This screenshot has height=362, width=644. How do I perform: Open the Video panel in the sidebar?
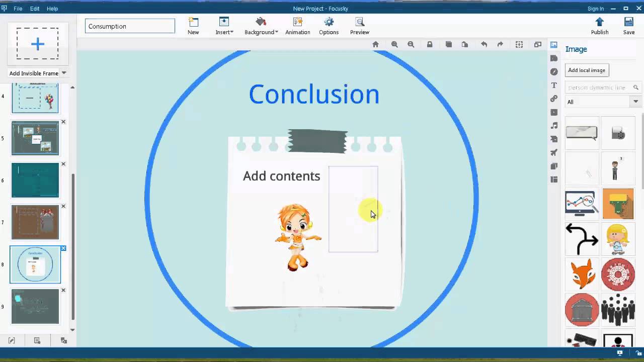click(x=554, y=112)
